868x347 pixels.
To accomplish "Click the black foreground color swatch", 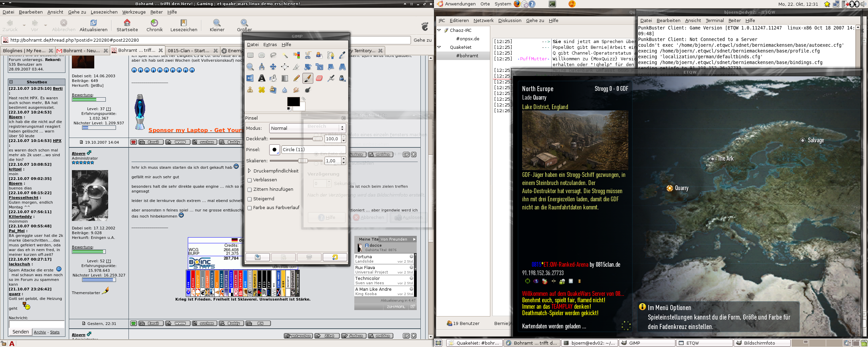I will coord(293,101).
